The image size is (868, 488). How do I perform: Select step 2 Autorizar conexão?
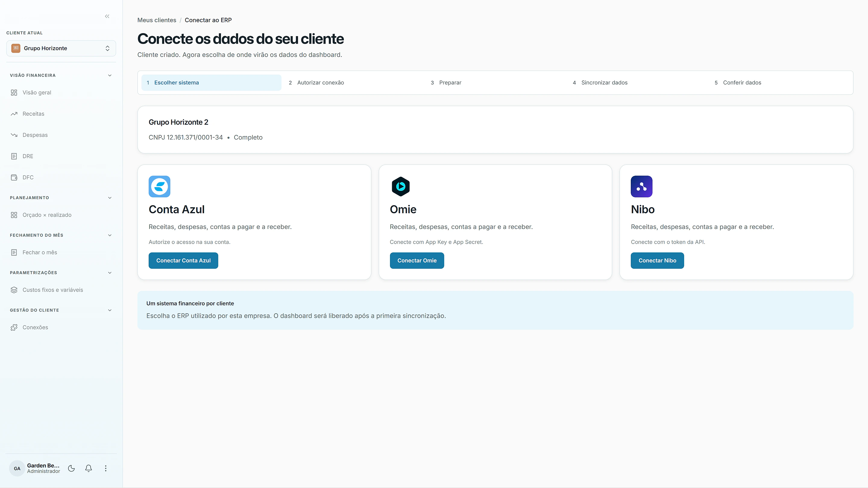(353, 83)
